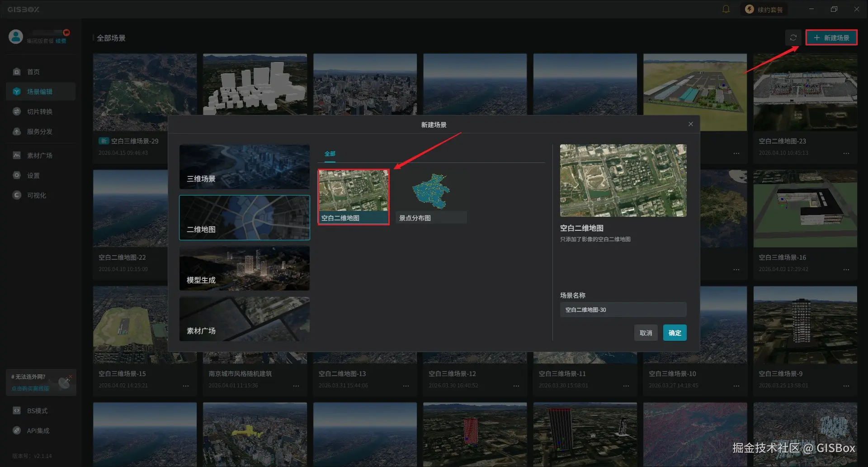Choose the 素材广场 category in dialog
Viewport: 868px width, 467px height.
point(245,319)
